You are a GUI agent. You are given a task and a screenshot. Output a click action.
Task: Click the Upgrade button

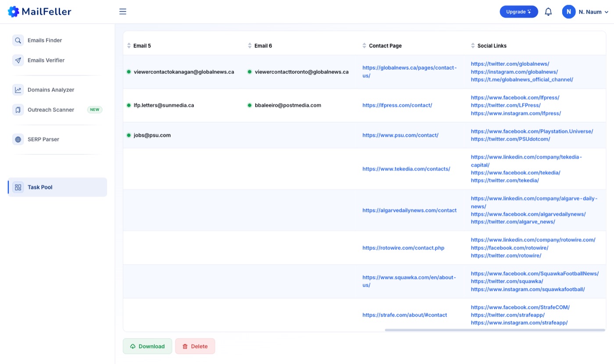click(x=519, y=12)
